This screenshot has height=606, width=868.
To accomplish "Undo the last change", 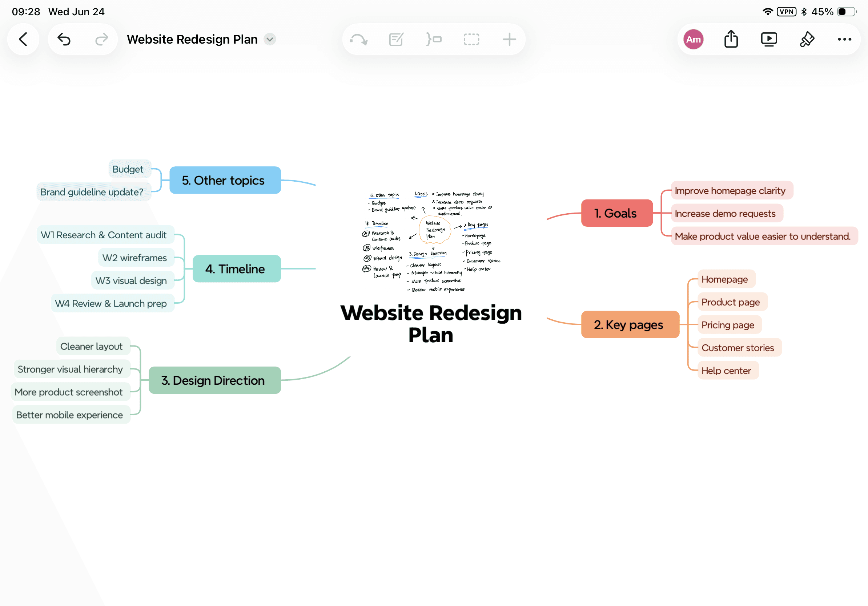I will pyautogui.click(x=64, y=39).
